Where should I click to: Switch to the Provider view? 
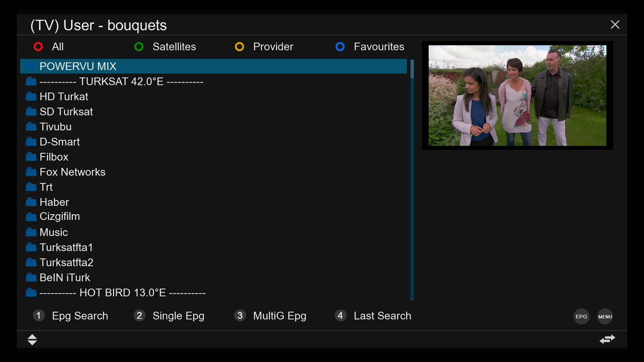pos(273,47)
